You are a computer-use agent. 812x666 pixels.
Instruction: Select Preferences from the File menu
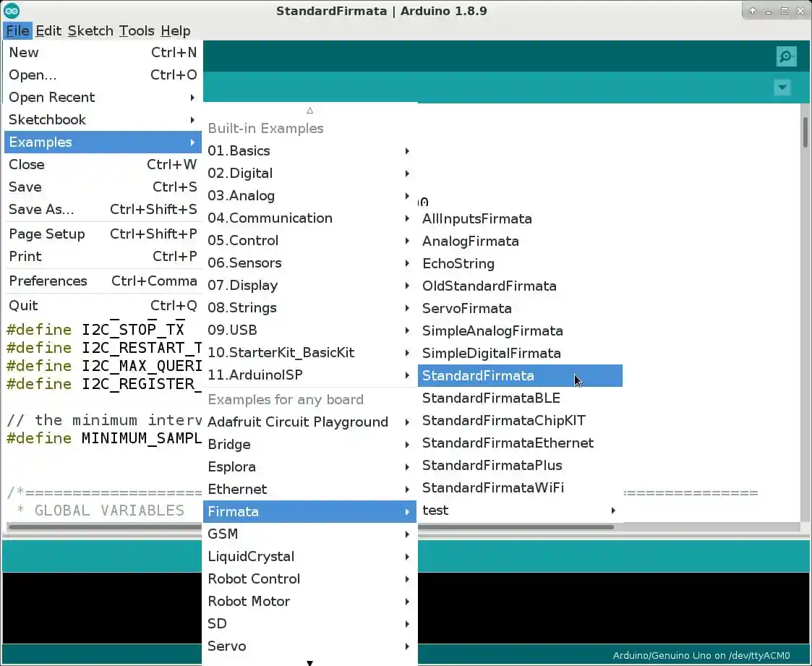click(x=48, y=281)
